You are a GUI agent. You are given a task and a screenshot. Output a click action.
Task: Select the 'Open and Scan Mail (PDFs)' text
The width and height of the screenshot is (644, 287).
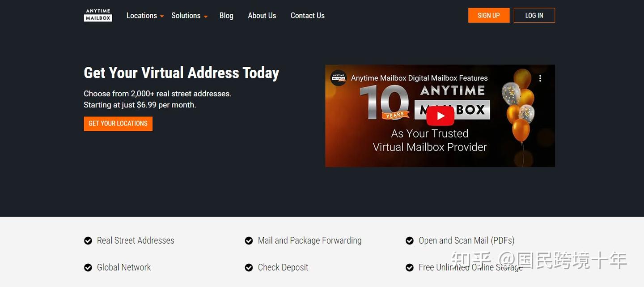[x=466, y=240]
